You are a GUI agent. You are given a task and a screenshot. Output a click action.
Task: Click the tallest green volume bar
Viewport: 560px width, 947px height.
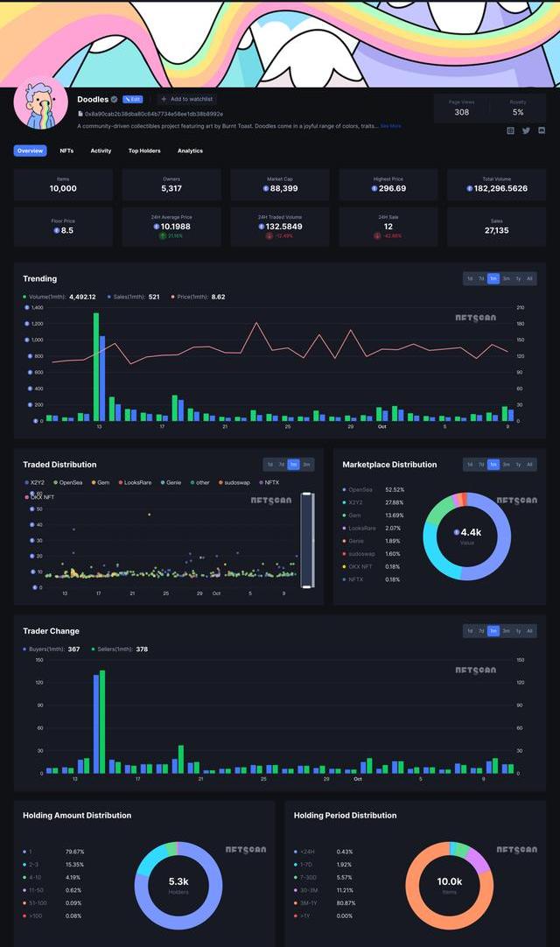click(96, 367)
